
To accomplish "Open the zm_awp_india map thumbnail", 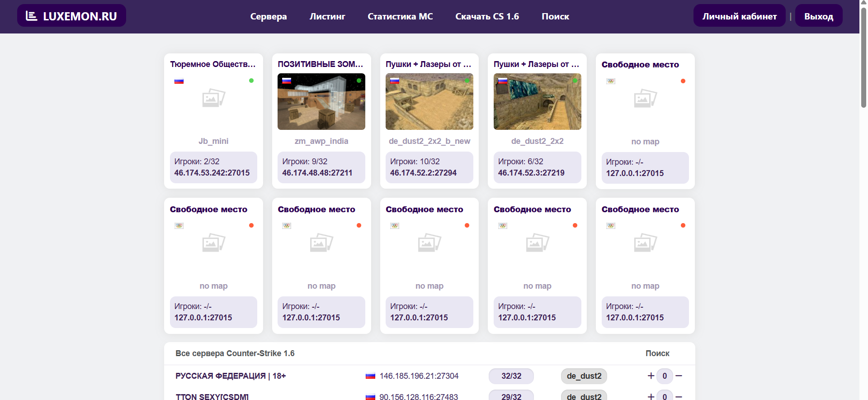I will [x=321, y=102].
